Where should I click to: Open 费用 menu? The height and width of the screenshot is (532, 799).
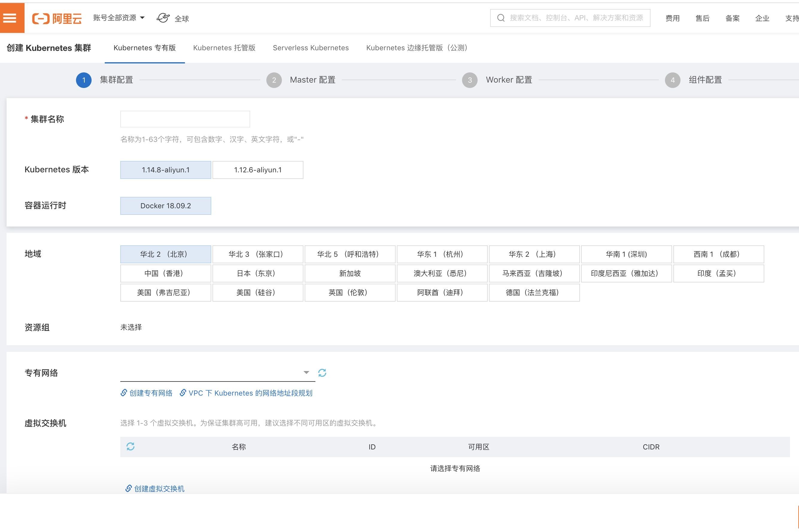(672, 18)
